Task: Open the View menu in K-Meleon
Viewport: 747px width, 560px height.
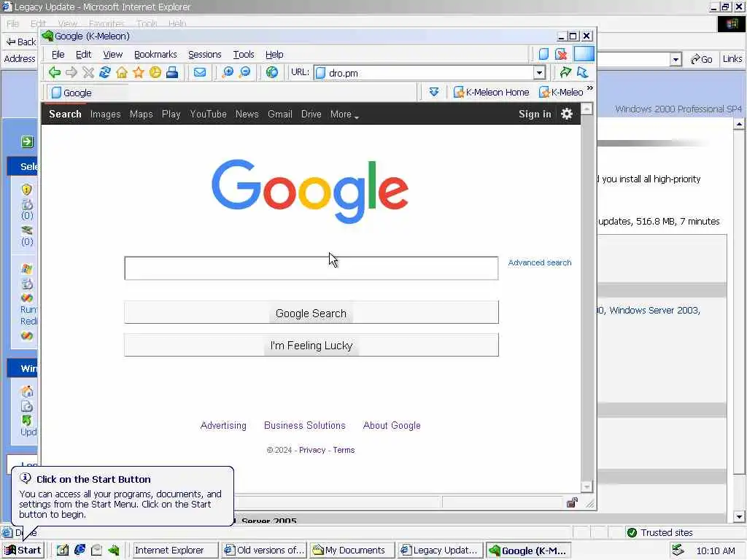Action: 112,54
